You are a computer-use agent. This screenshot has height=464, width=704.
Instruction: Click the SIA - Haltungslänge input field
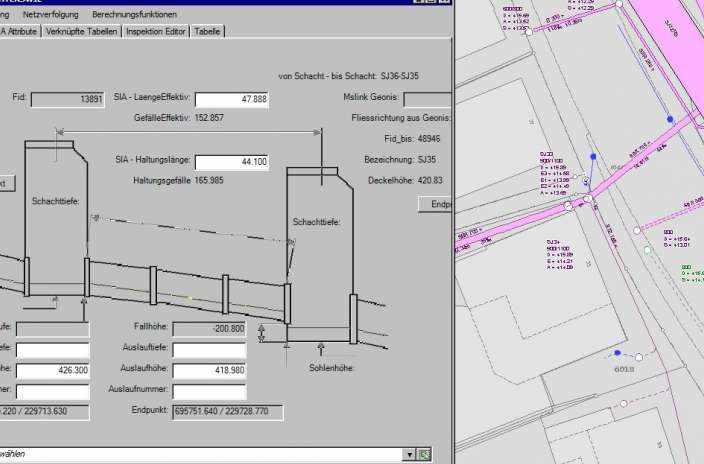[231, 161]
